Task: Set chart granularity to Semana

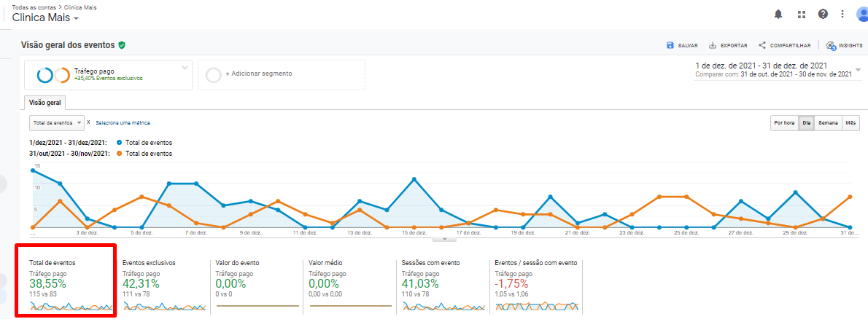Action: pos(828,123)
